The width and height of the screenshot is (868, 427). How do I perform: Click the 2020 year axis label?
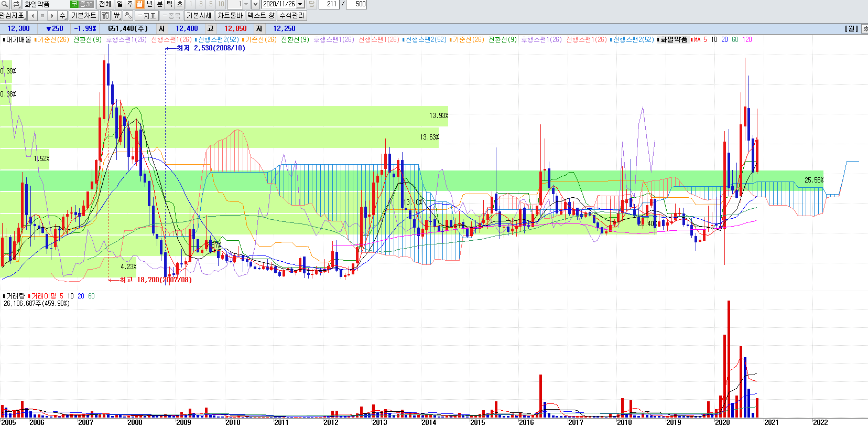point(722,422)
